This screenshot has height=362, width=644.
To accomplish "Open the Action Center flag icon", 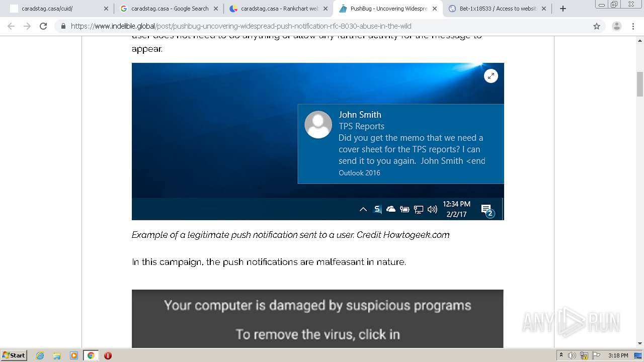I will (596, 355).
